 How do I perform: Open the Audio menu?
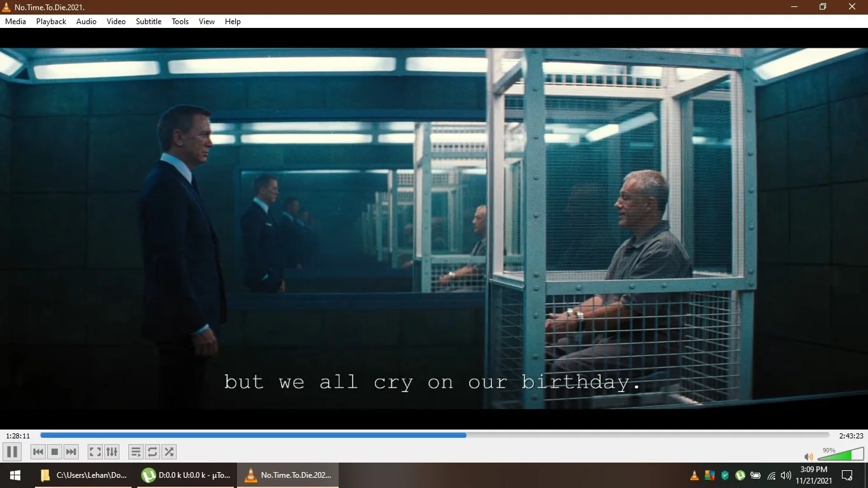86,22
